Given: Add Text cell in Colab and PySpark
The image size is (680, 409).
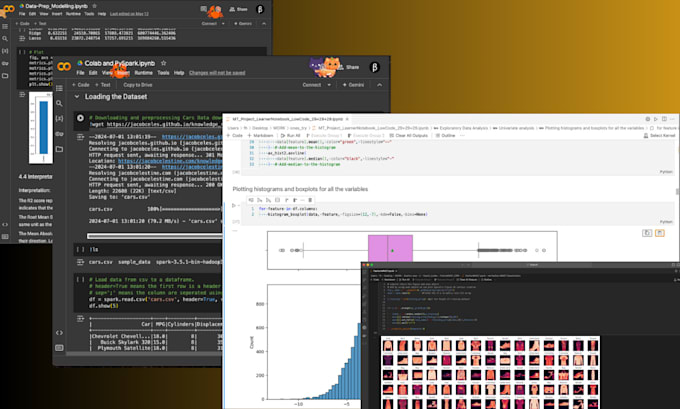Looking at the screenshot, I should click(103, 85).
